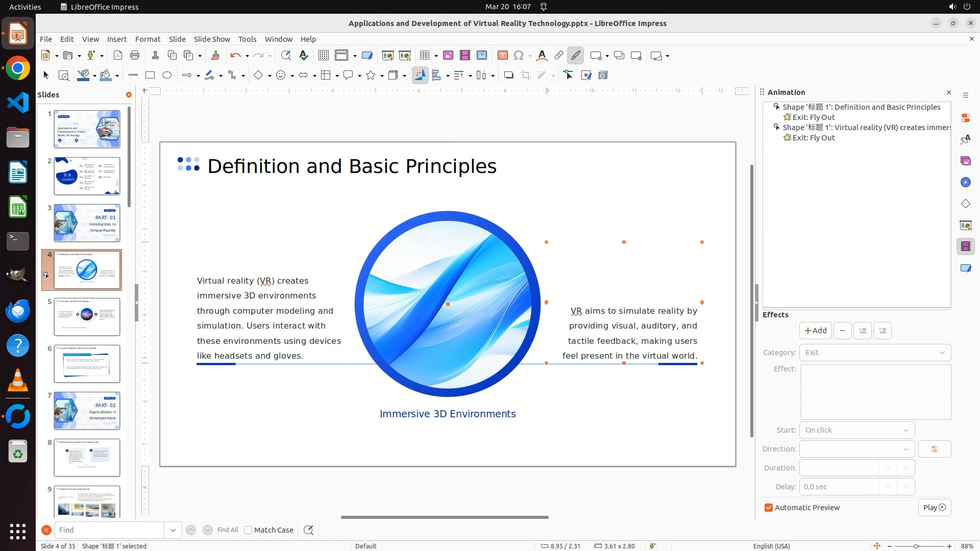Select the Ellipse drawing tool

click(167, 76)
